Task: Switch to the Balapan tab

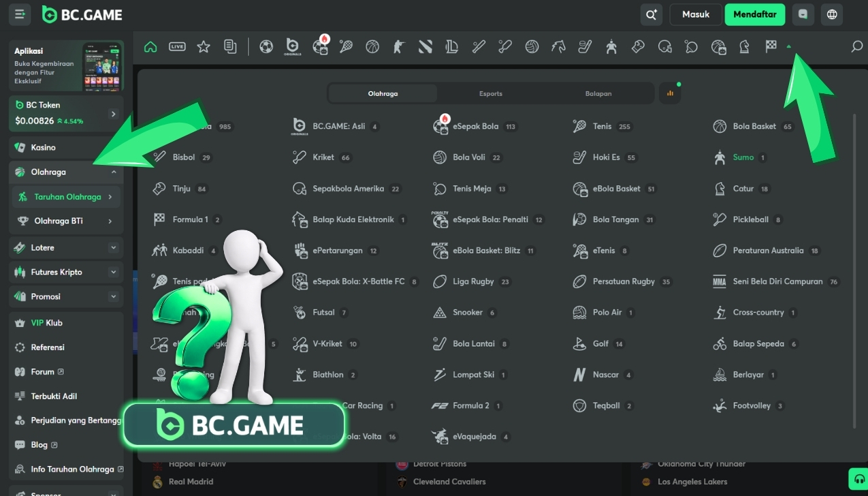Action: pos(598,93)
